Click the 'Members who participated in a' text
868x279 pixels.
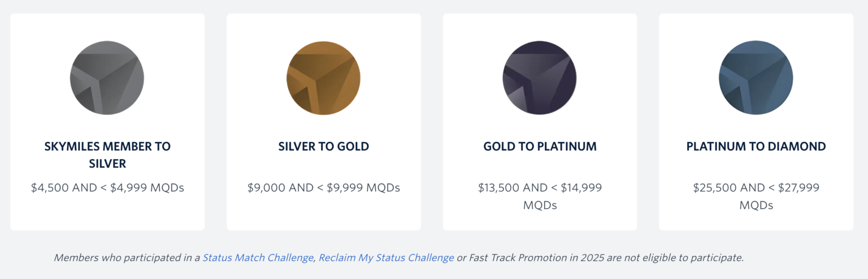pos(127,258)
